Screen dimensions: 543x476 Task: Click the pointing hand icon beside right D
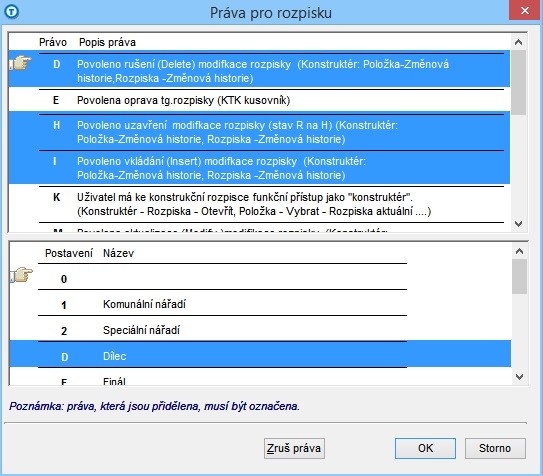[x=20, y=64]
